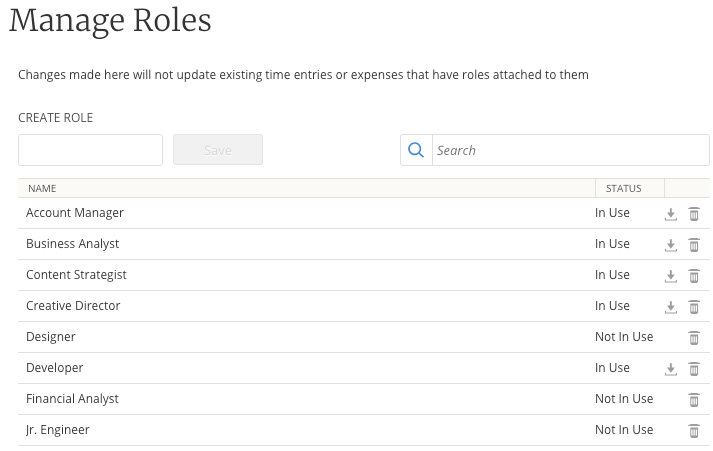The width and height of the screenshot is (713, 451).
Task: Click the magnifying glass search icon
Action: [416, 150]
